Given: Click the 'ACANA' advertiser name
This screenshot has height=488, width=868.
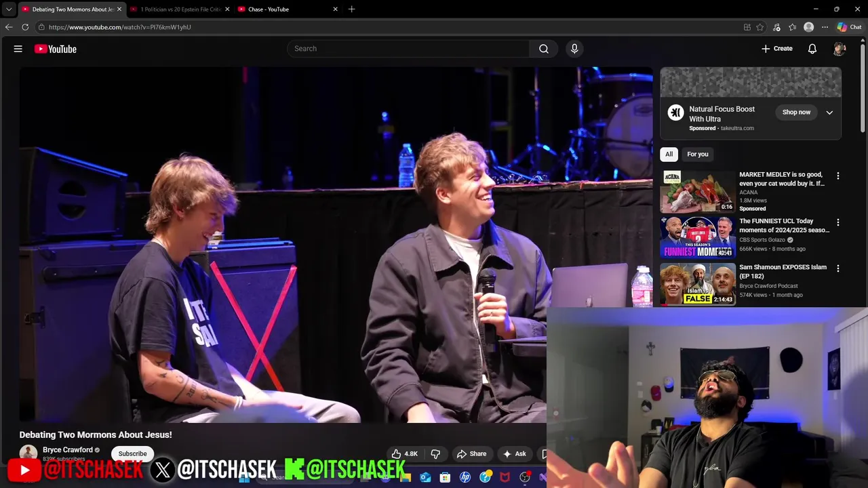Looking at the screenshot, I should click(x=747, y=192).
